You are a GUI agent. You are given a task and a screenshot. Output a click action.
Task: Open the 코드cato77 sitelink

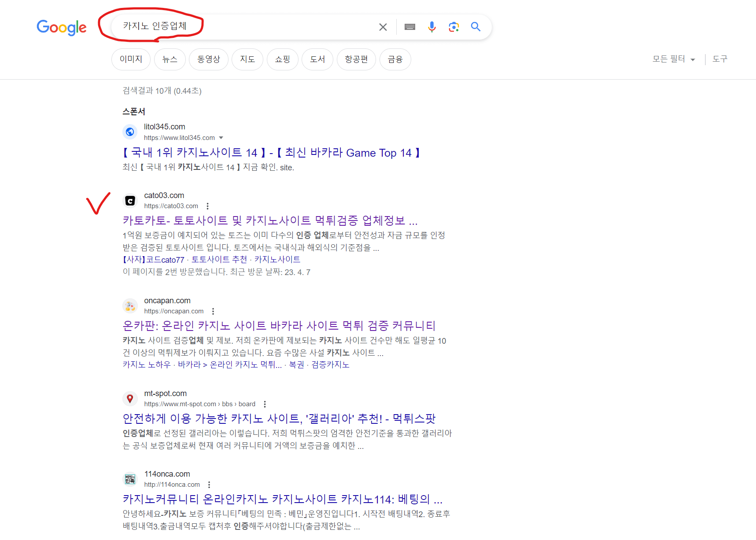pyautogui.click(x=154, y=260)
